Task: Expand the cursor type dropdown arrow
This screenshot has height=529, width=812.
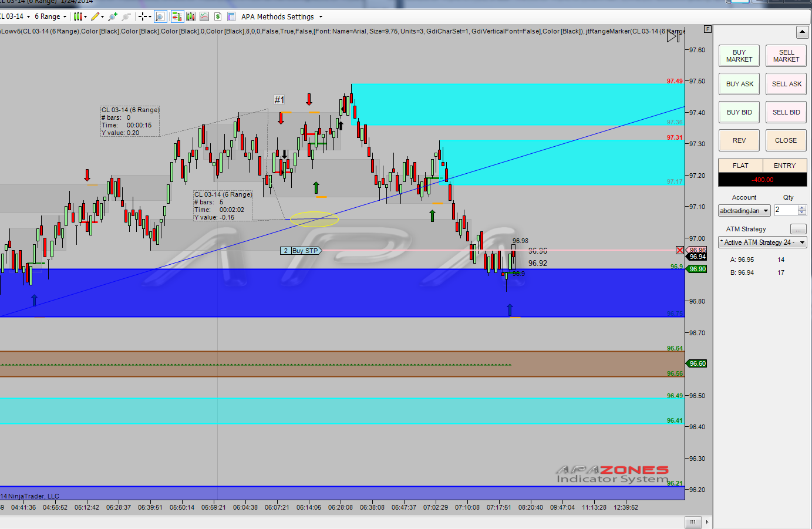Action: tap(150, 16)
